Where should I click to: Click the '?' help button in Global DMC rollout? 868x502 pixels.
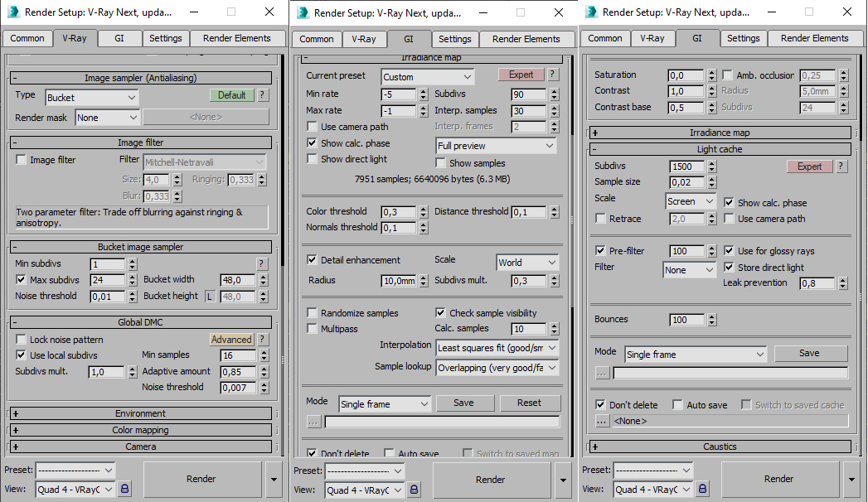coord(263,340)
